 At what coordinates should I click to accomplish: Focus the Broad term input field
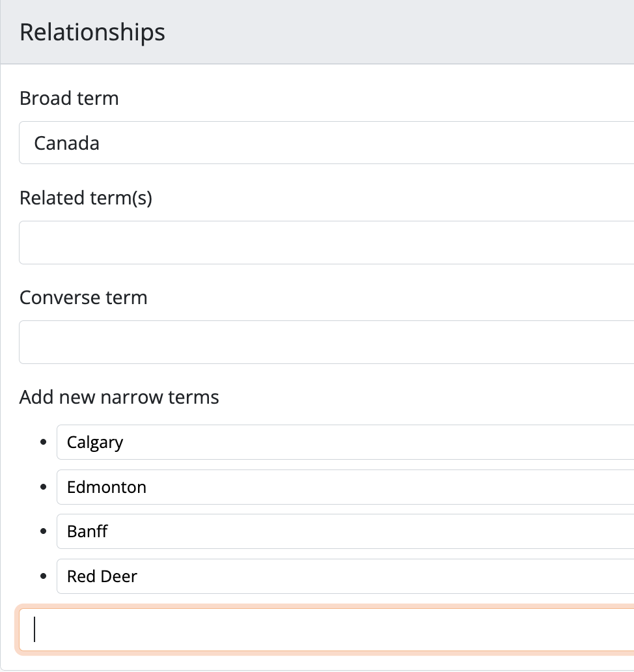click(325, 143)
